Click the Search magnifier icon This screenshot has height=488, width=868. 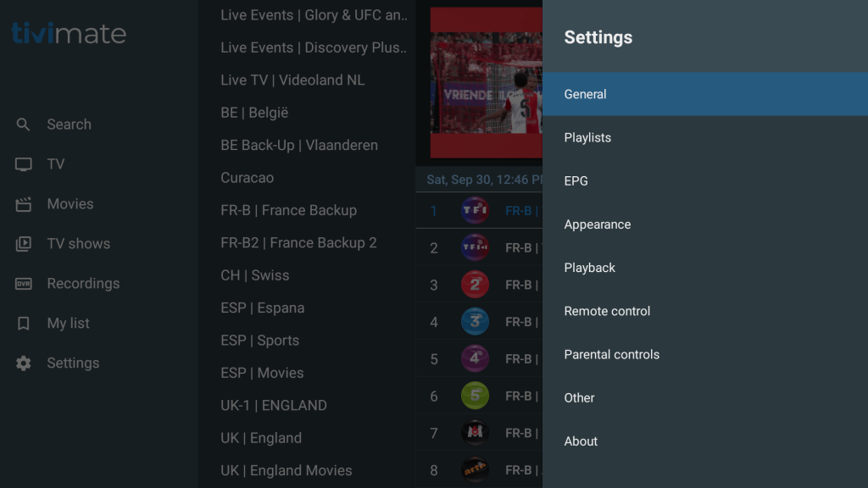tap(24, 125)
